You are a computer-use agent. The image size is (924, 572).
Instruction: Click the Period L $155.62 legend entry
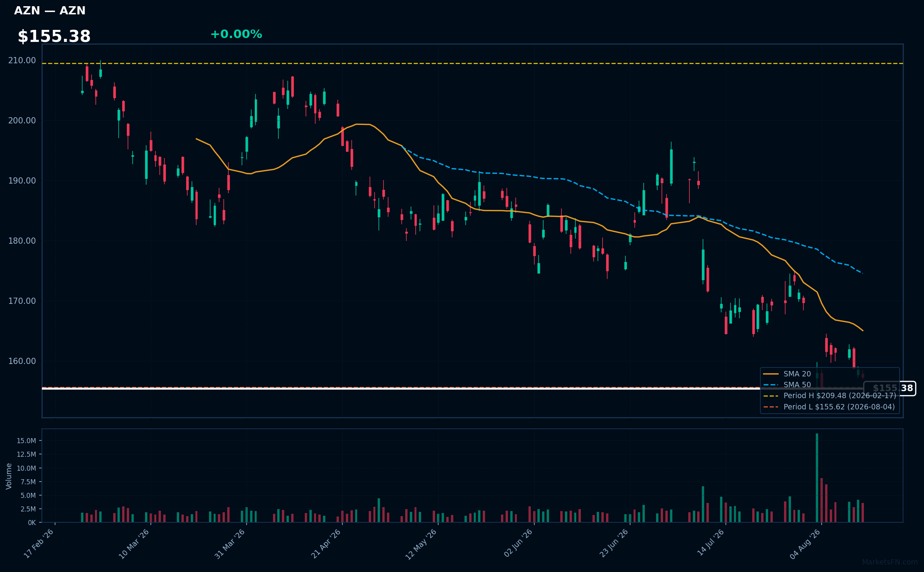[x=829, y=407]
